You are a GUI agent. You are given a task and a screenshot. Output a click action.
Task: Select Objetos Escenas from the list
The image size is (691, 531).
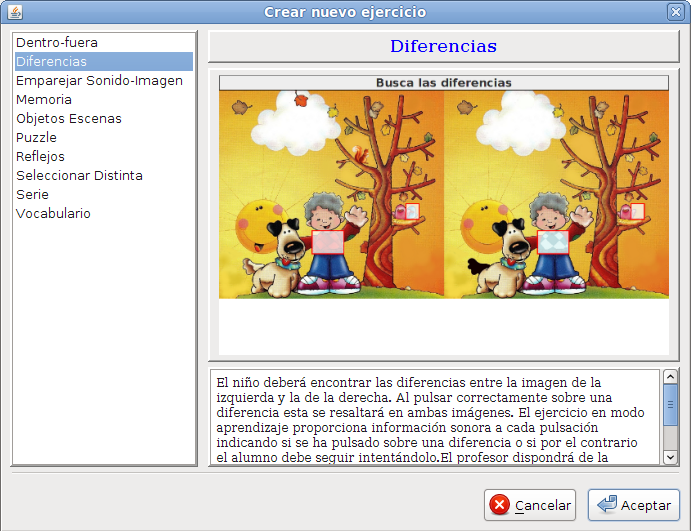point(104,119)
